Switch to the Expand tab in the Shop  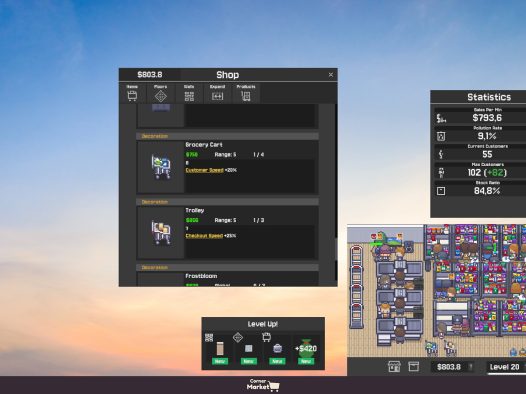point(217,93)
